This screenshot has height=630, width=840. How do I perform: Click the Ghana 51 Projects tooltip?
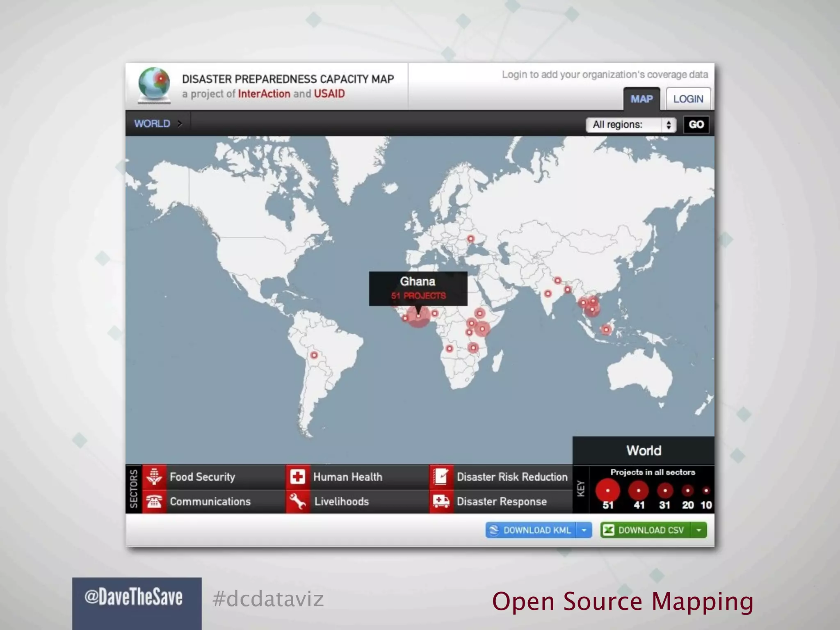[x=418, y=288]
